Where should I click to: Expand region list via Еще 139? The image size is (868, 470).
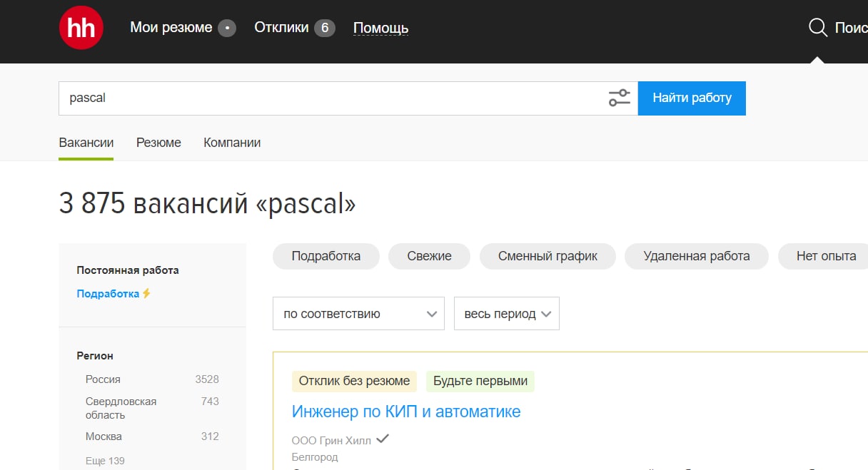coord(105,461)
